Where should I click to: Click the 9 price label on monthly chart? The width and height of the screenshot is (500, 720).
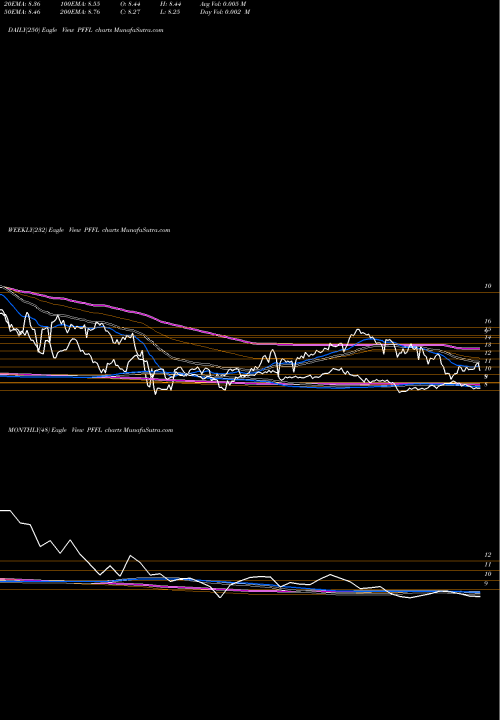coord(486,584)
